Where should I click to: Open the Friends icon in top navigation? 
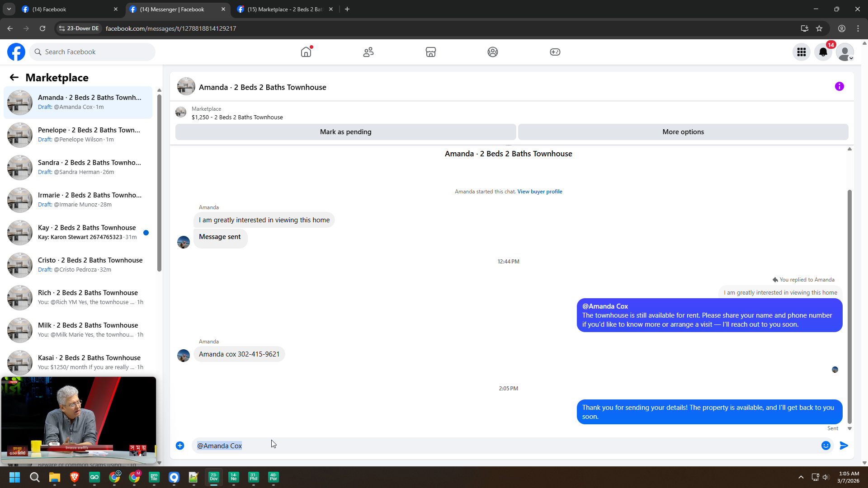(368, 52)
